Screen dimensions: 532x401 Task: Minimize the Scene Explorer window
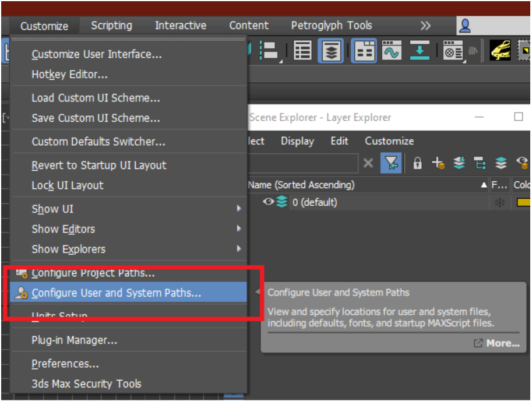click(479, 117)
